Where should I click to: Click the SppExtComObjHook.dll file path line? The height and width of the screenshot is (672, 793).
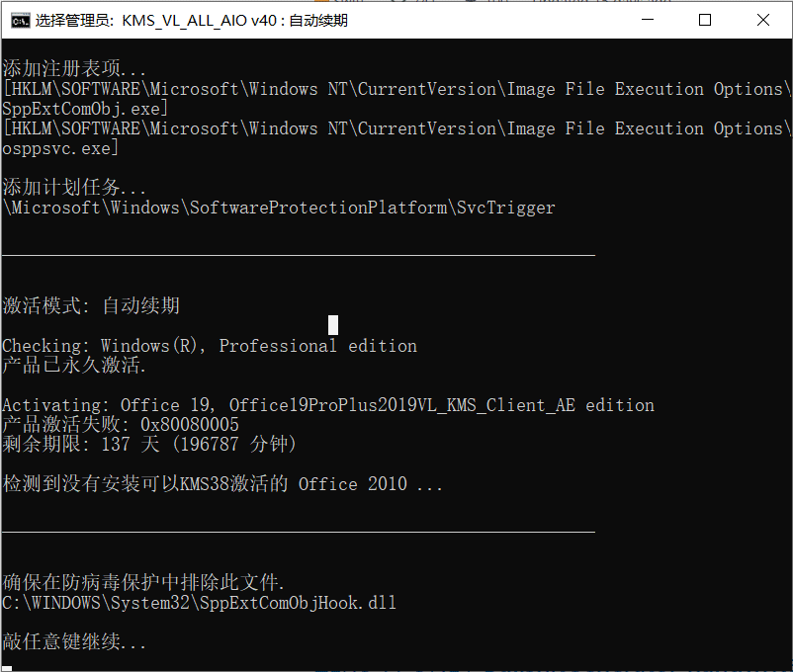[x=200, y=603]
